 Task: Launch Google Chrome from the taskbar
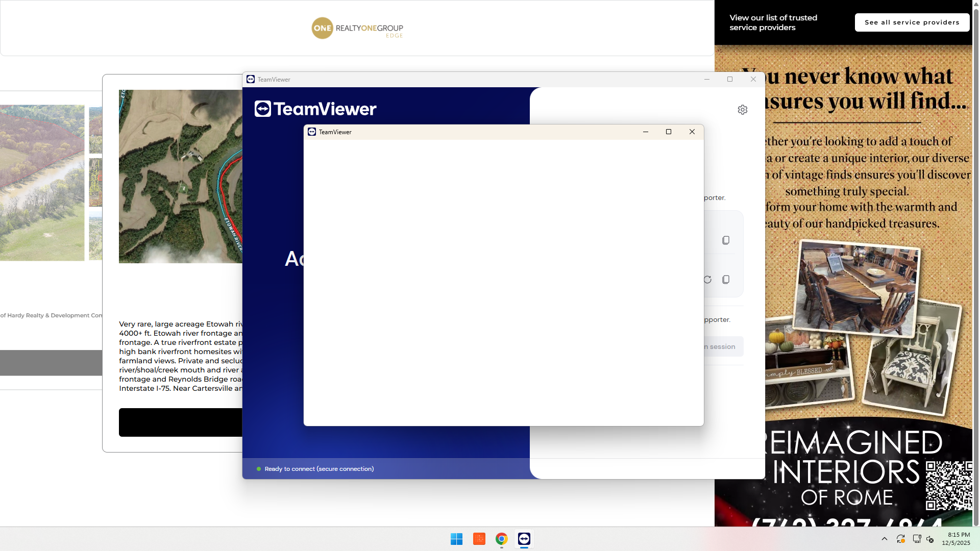[501, 539]
